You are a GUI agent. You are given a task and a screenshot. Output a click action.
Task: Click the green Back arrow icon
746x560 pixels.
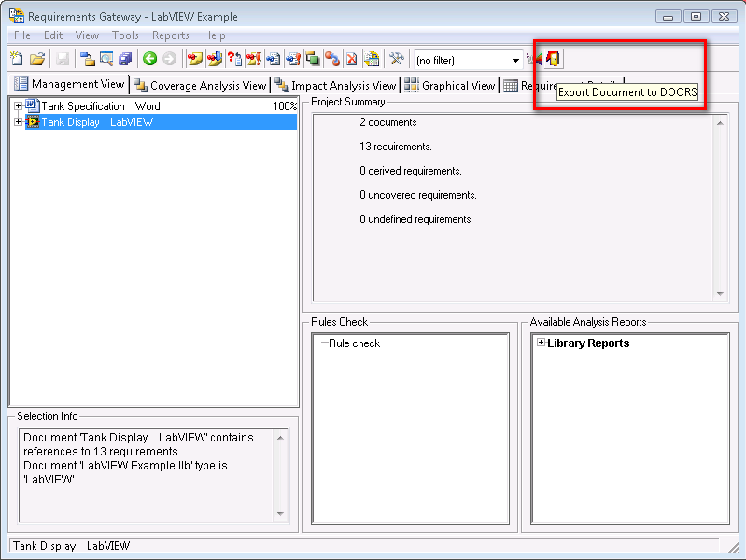pyautogui.click(x=149, y=60)
